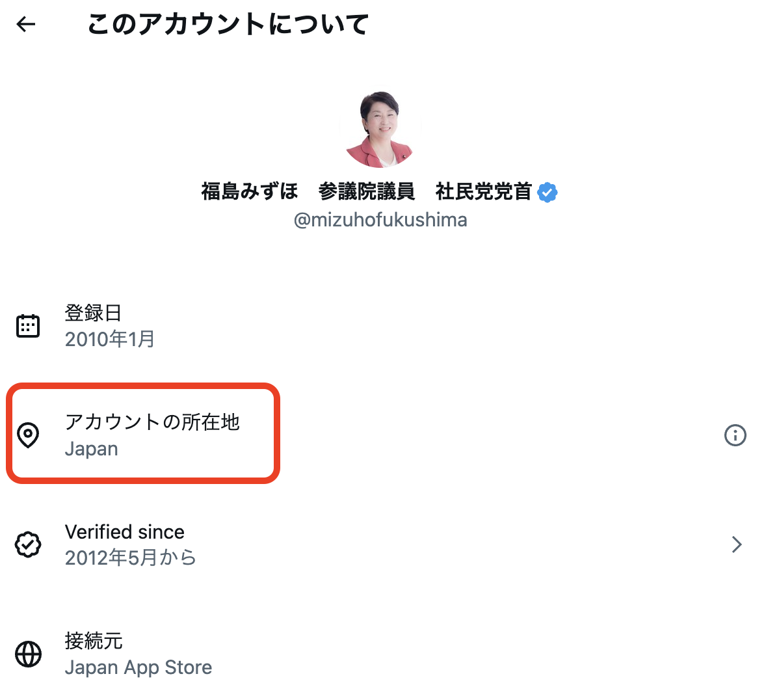Click the 2012年5月から verification date
The width and height of the screenshot is (766, 700).
coord(130,558)
